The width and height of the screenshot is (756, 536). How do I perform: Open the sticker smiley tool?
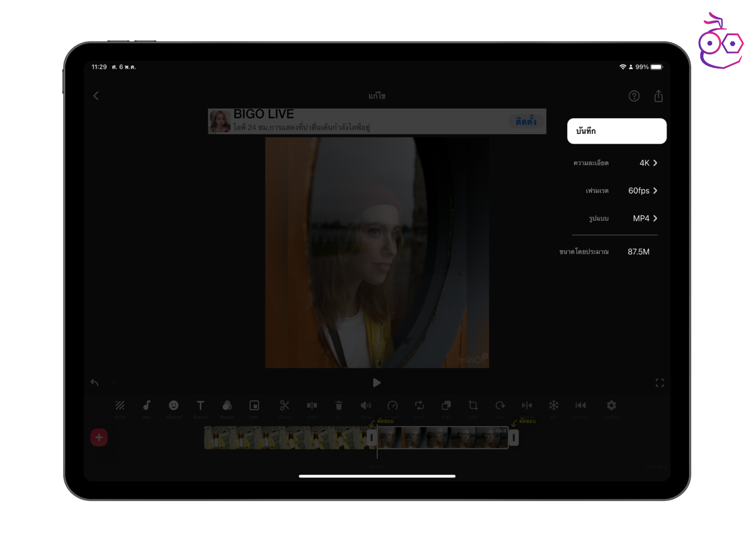(x=173, y=405)
